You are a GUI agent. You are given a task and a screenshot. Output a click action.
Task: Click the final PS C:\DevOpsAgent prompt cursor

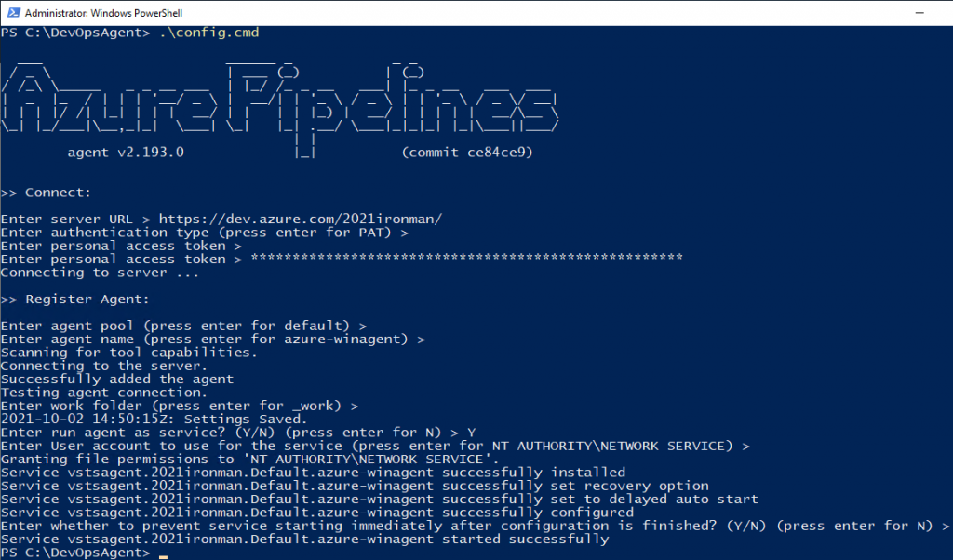(x=162, y=553)
